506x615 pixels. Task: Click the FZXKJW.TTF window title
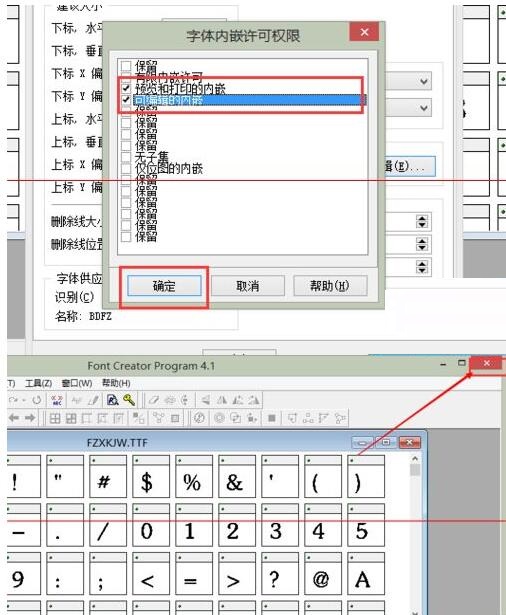click(117, 443)
